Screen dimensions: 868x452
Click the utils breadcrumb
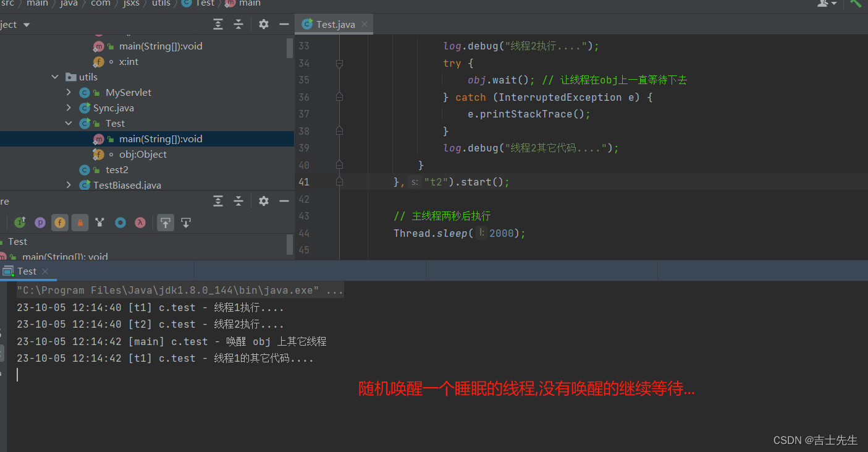(x=161, y=3)
